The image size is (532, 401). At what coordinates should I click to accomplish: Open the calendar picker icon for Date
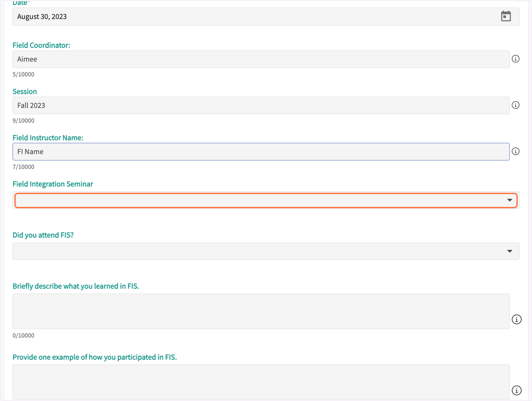[506, 16]
